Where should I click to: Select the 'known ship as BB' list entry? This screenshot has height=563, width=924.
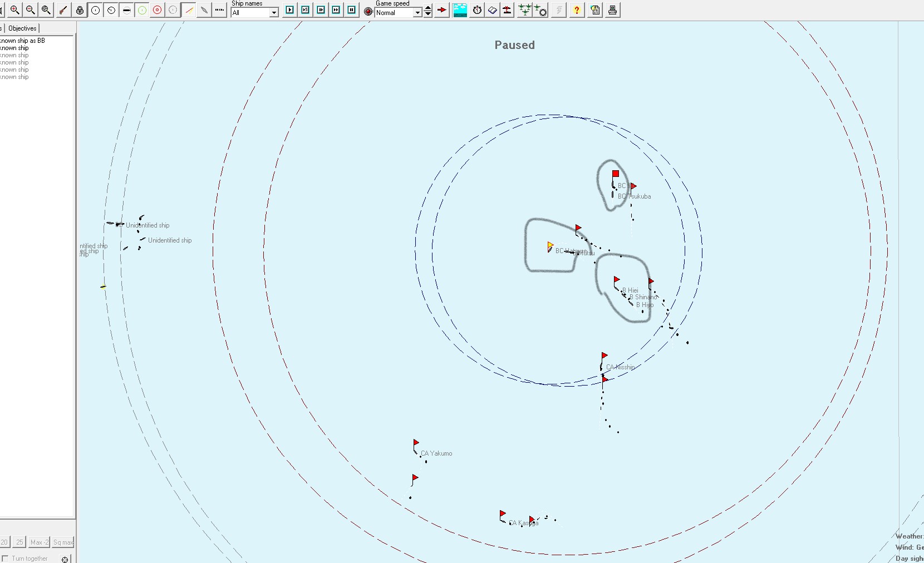tap(22, 41)
